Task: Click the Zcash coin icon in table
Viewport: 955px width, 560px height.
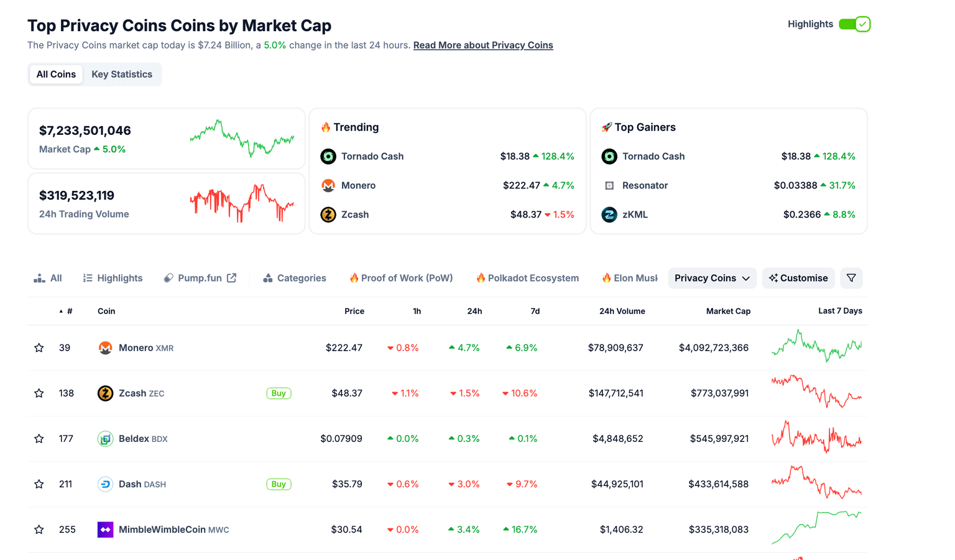Action: coord(105,393)
